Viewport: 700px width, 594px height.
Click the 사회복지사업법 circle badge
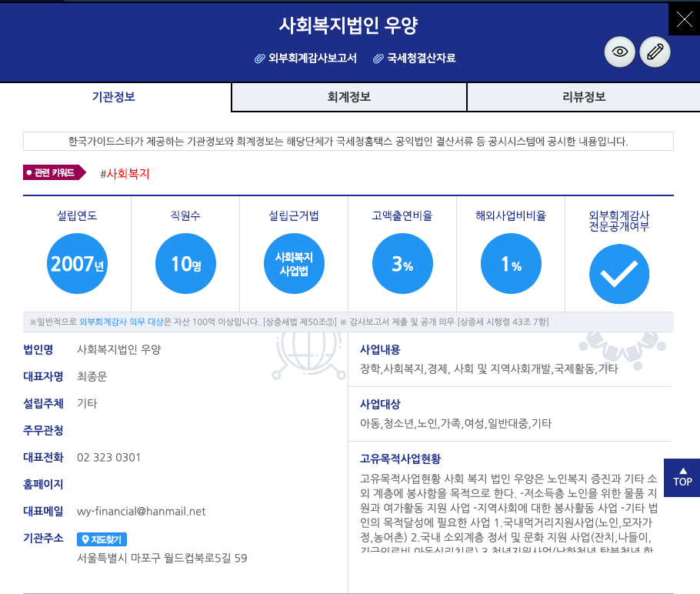click(294, 263)
